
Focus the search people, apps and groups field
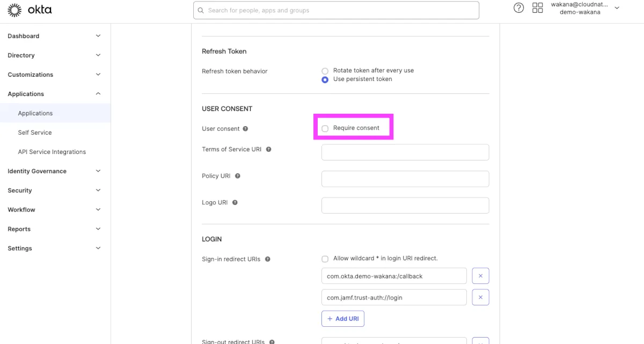336,10
